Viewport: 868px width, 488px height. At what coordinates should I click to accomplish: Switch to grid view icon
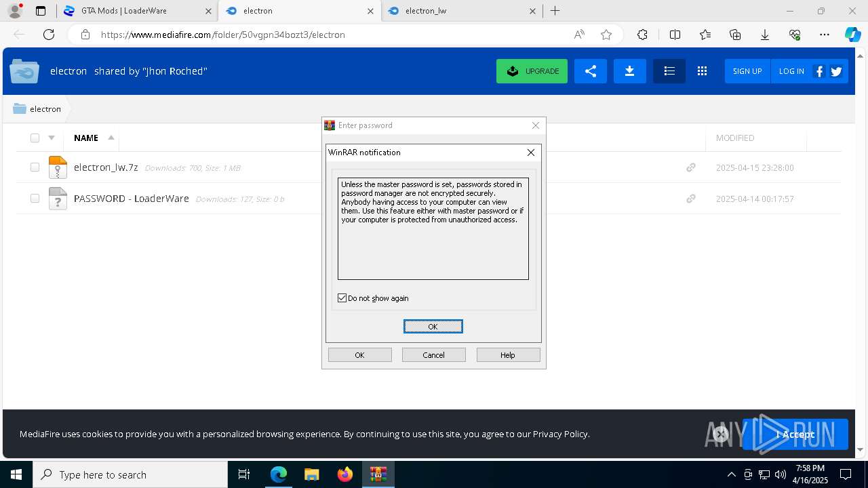[702, 71]
